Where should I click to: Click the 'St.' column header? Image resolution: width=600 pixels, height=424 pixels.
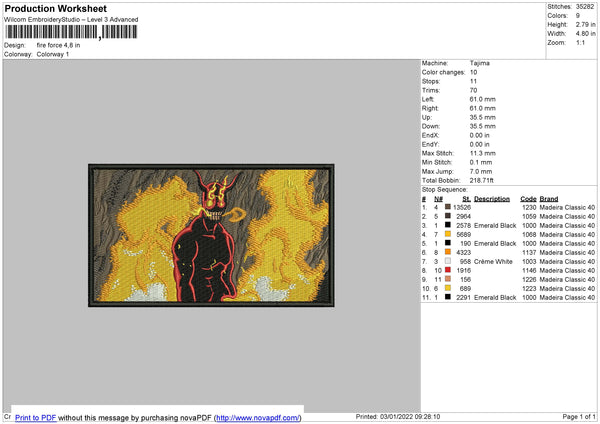(466, 199)
